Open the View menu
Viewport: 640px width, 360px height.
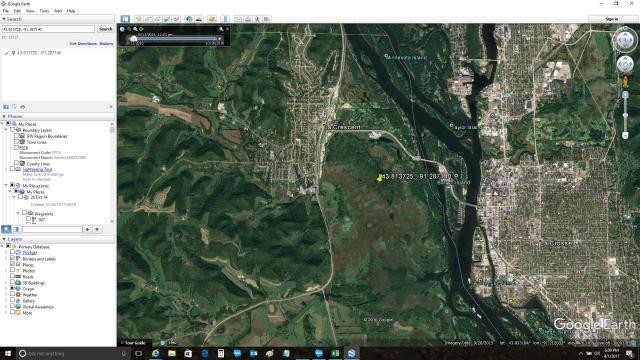pos(30,11)
